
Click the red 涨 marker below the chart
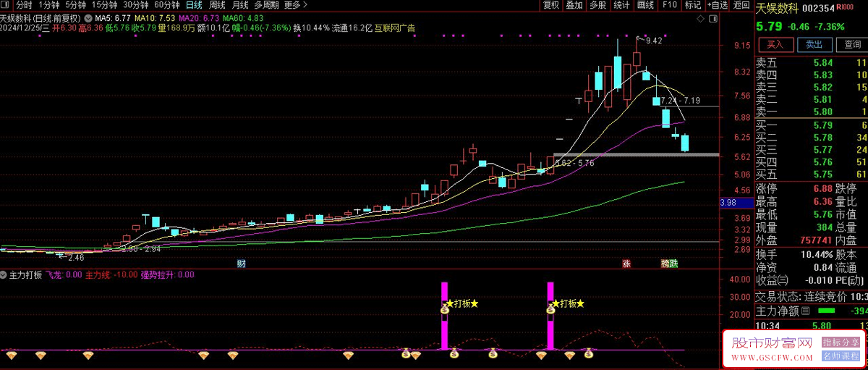coord(626,264)
